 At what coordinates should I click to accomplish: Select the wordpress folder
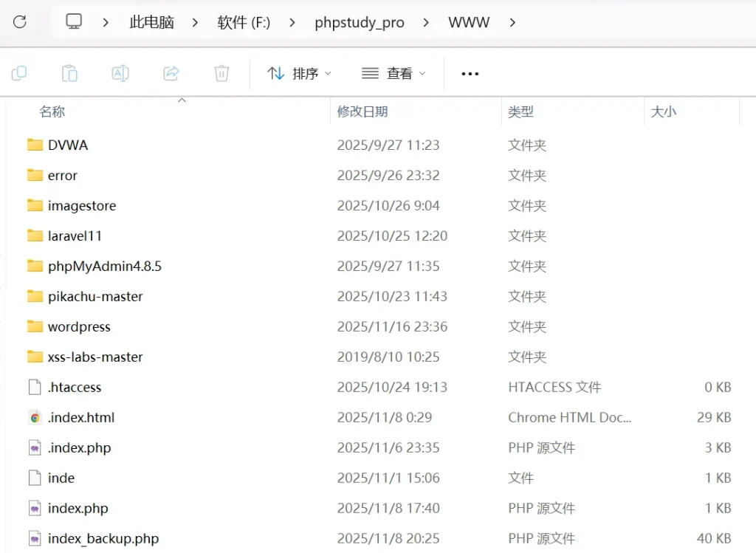click(x=79, y=326)
